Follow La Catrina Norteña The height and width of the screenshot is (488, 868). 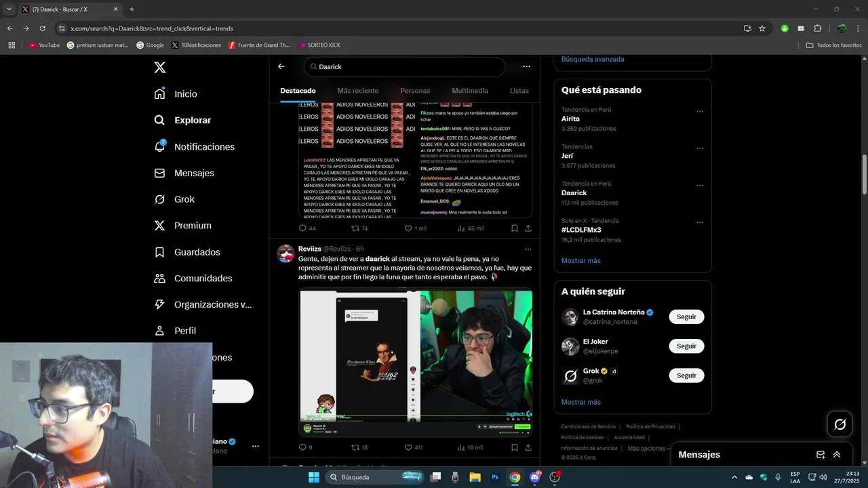pos(686,317)
